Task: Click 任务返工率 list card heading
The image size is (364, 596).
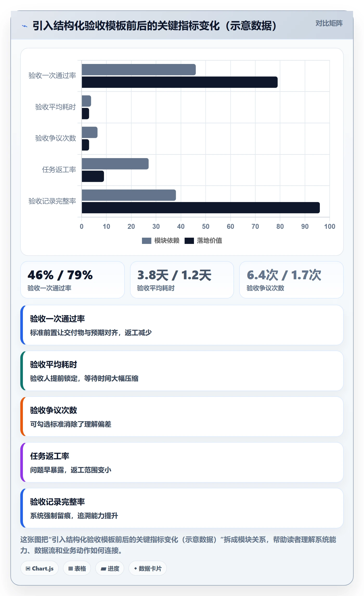Action: pos(50,456)
